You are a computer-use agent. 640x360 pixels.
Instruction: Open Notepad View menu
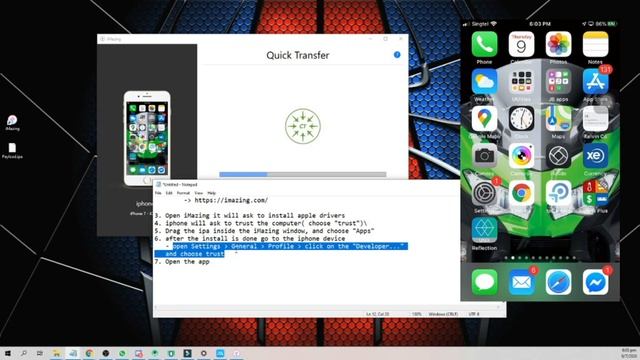tap(199, 193)
